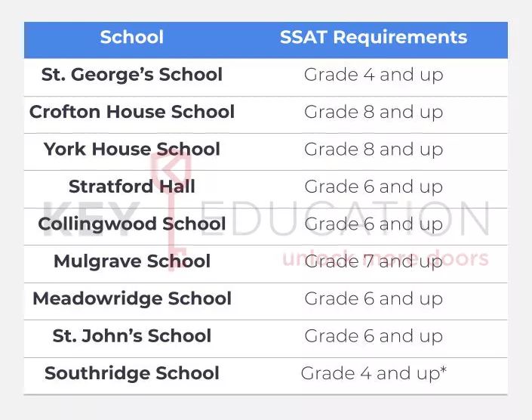Click Meadowridge Grade 6 and up requirement
The height and width of the screenshot is (420, 532).
374,299
